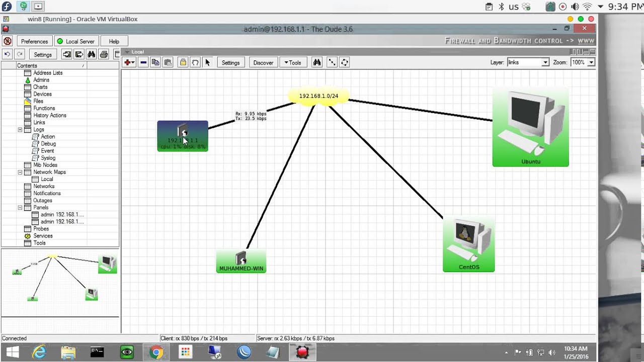Open Chrome from Windows taskbar
Image resolution: width=644 pixels, height=362 pixels.
click(156, 352)
